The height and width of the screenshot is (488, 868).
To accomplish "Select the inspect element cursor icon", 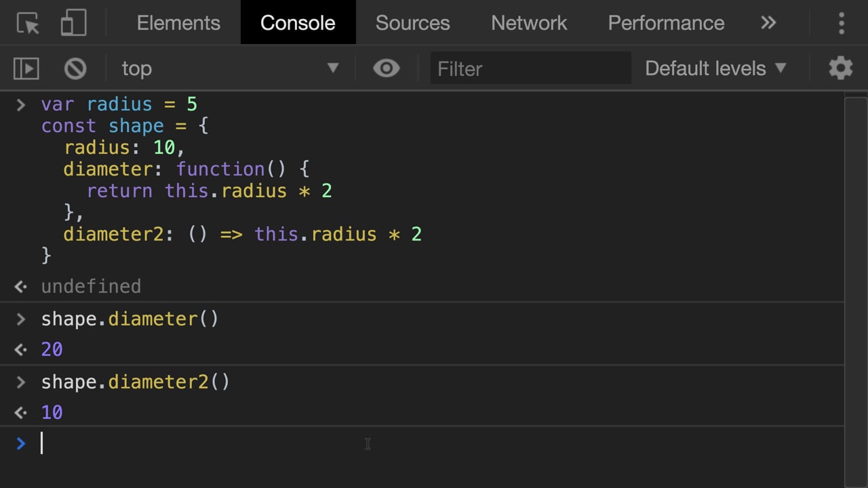I will point(28,23).
